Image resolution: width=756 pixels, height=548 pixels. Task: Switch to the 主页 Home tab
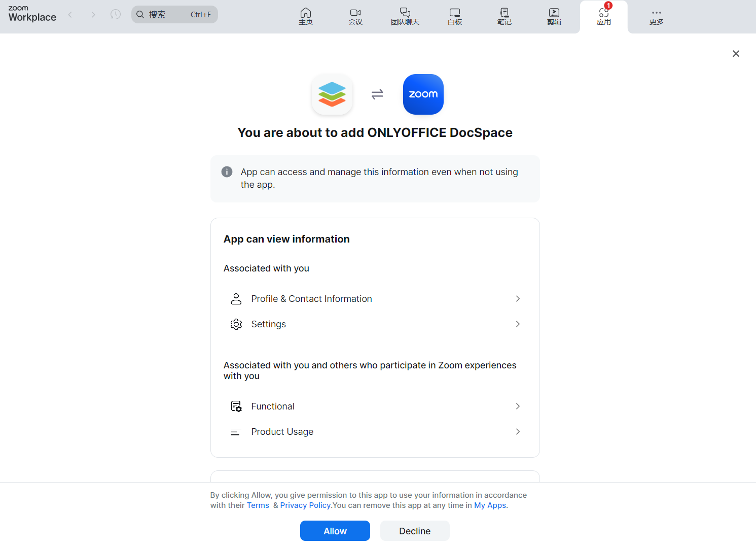(306, 16)
